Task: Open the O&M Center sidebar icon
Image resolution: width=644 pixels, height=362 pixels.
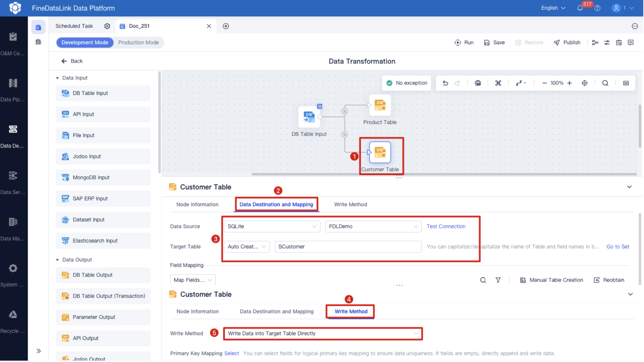Action: coord(13,37)
